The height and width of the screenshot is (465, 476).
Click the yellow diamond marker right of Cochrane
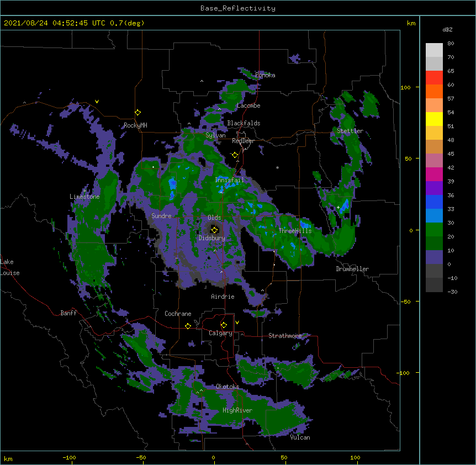pos(188,326)
